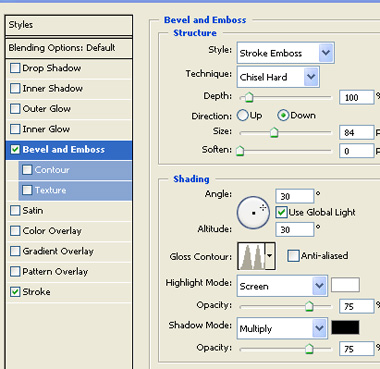Screen dimensions: 380x369
Task: Enable the Texture sub-option checkbox
Action: point(27,190)
